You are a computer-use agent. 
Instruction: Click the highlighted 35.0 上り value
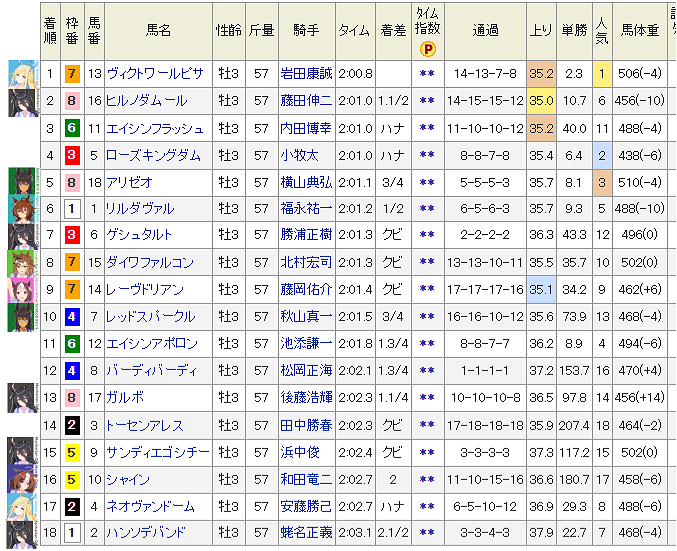[x=541, y=101]
